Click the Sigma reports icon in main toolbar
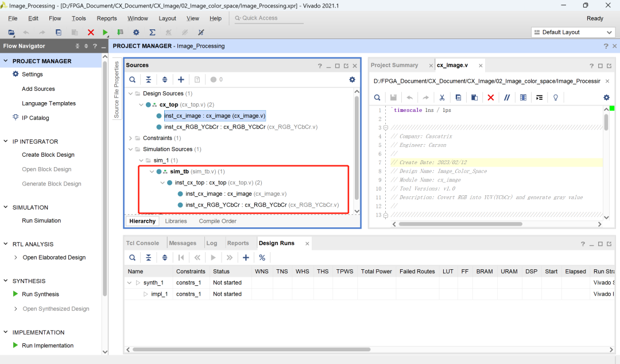The image size is (620, 364). point(152,33)
